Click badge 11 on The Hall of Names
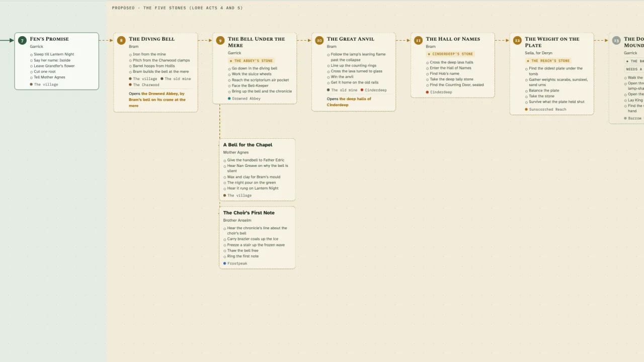This screenshot has width=644, height=362. [x=419, y=40]
